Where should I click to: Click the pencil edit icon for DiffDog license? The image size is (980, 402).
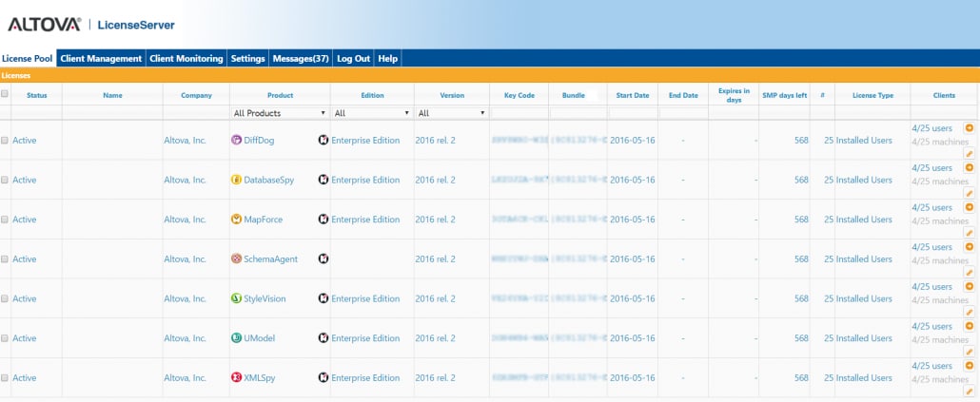(970, 154)
